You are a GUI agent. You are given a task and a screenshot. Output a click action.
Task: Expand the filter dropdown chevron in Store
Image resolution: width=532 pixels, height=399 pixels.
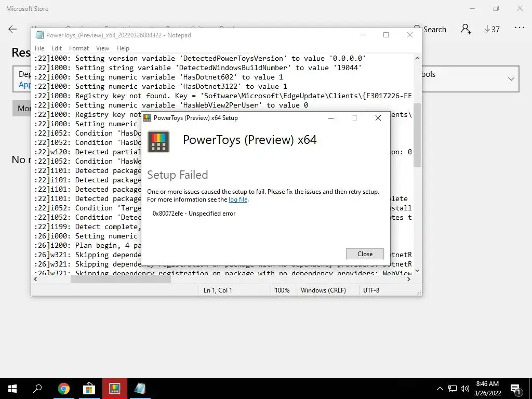(511, 79)
